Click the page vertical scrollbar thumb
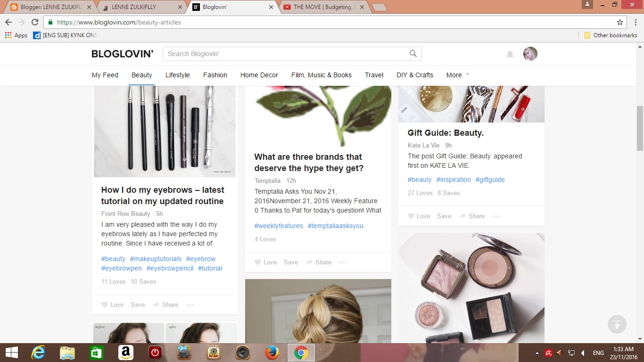The height and width of the screenshot is (362, 644). tap(640, 128)
